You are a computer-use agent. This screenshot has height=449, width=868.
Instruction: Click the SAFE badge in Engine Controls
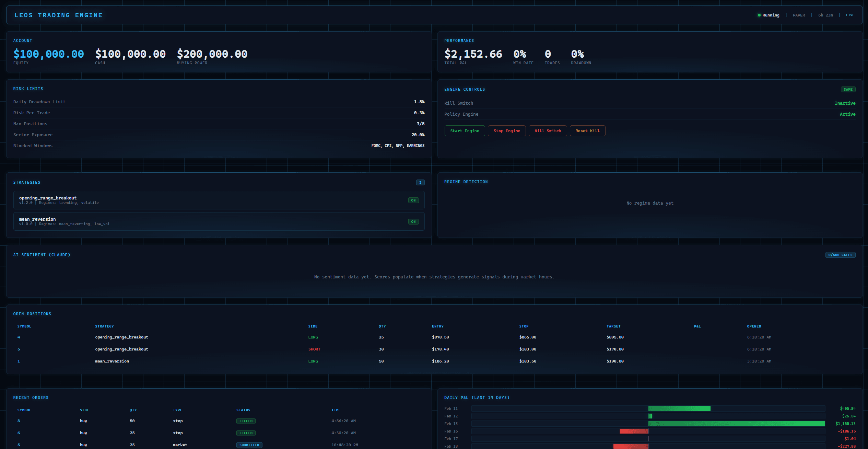[x=848, y=89]
